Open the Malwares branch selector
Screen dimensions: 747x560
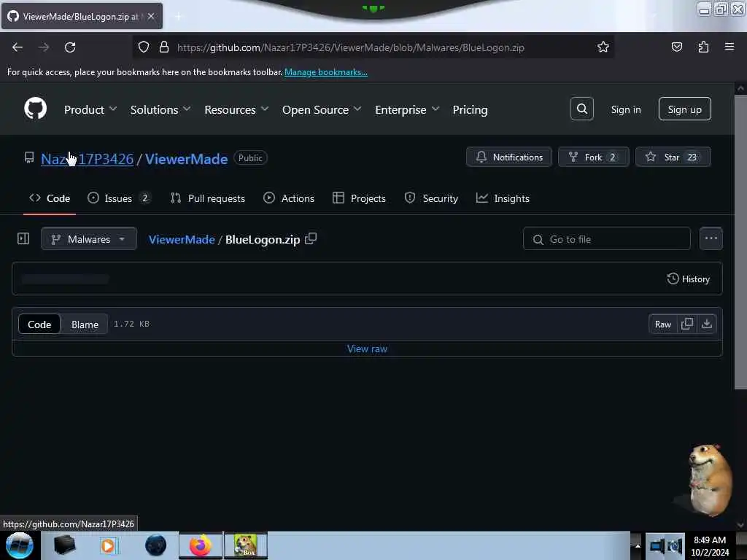(x=88, y=238)
